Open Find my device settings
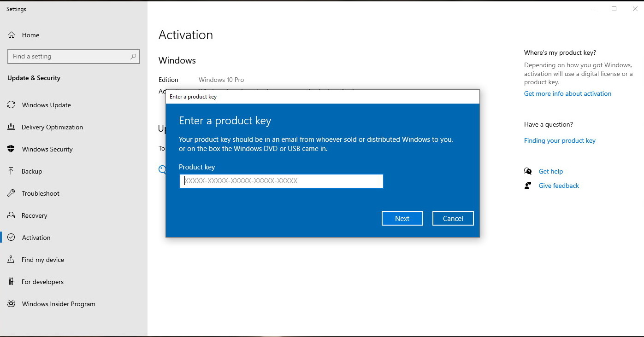 click(x=74, y=260)
